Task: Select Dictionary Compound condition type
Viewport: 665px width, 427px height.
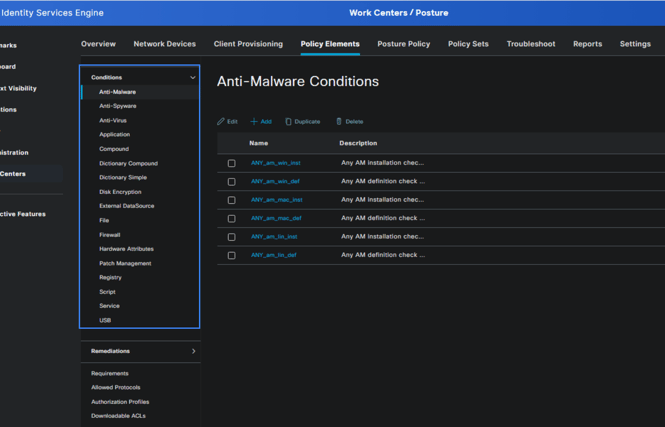Action: (129, 163)
